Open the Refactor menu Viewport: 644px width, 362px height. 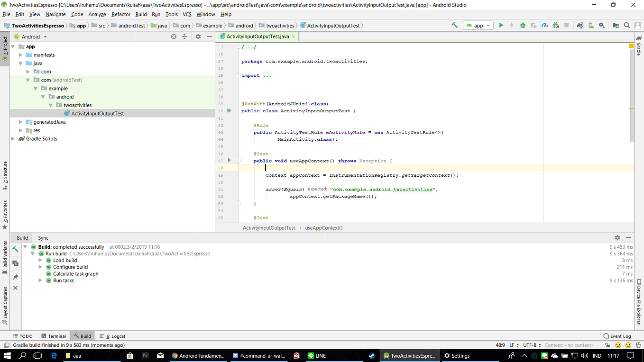tap(120, 14)
